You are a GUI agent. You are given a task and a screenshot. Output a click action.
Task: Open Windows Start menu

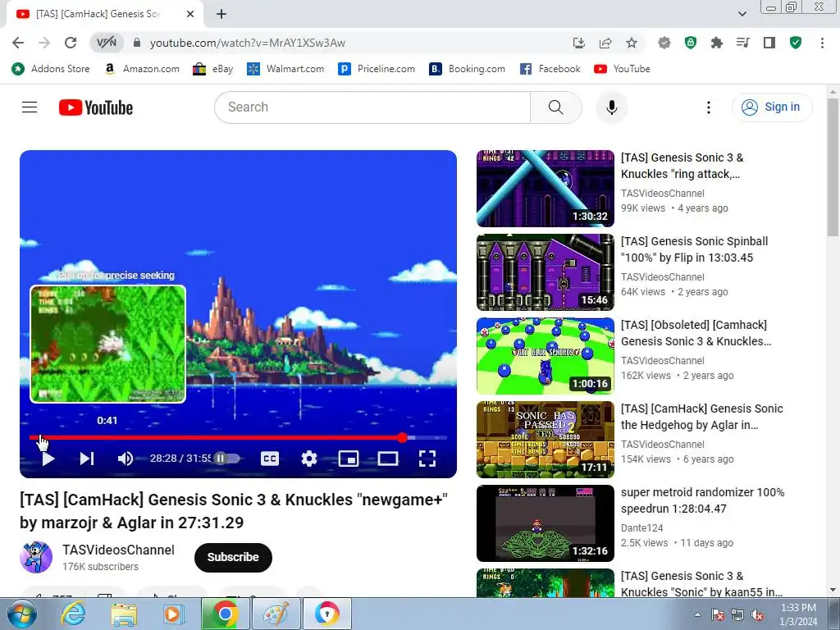21,614
